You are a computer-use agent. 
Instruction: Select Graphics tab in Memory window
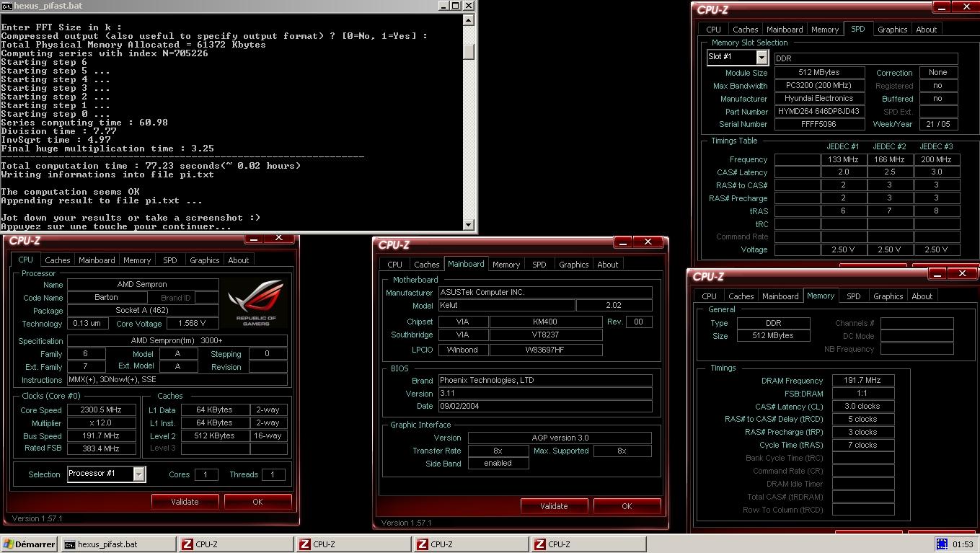point(888,296)
